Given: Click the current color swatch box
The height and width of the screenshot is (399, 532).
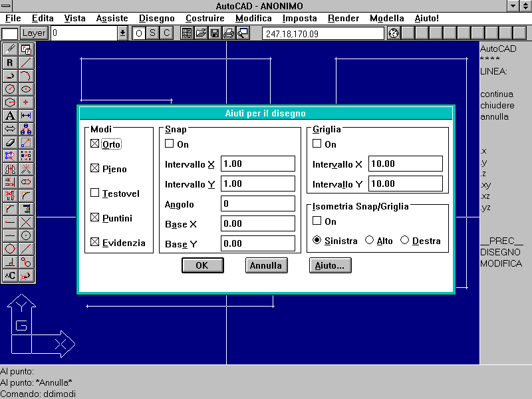Looking at the screenshot, I should pyautogui.click(x=10, y=34).
